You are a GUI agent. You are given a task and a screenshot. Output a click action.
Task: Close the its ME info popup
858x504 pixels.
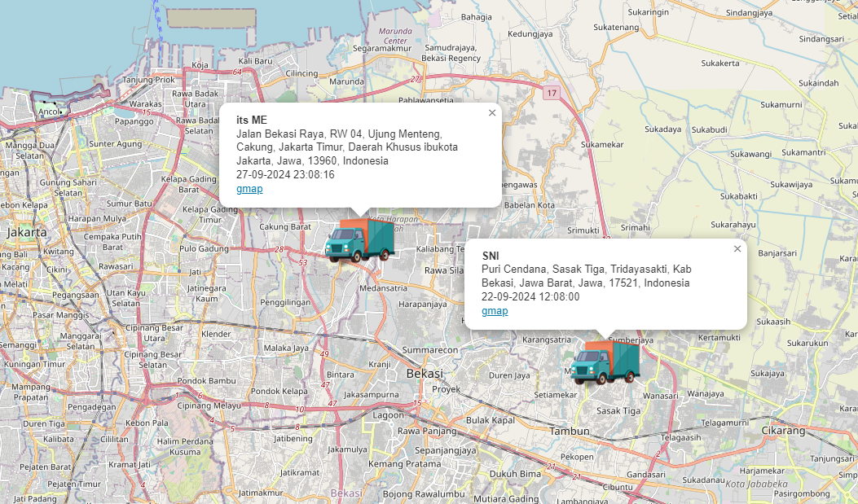(492, 113)
